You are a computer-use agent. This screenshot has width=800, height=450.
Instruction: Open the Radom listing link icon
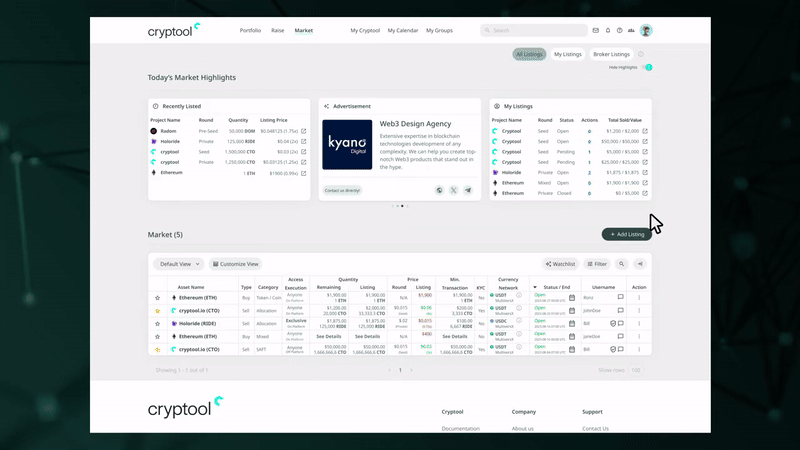pos(304,131)
